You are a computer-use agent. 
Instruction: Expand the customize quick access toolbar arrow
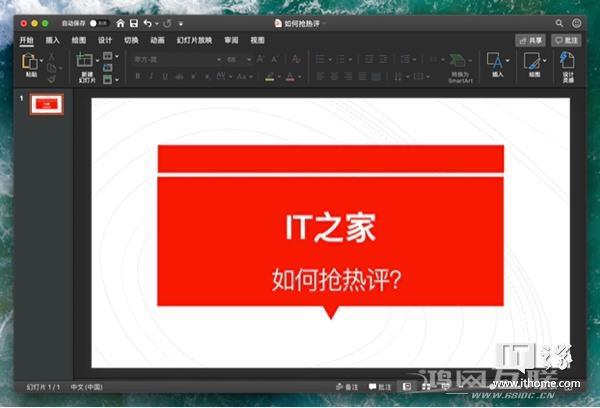click(181, 24)
